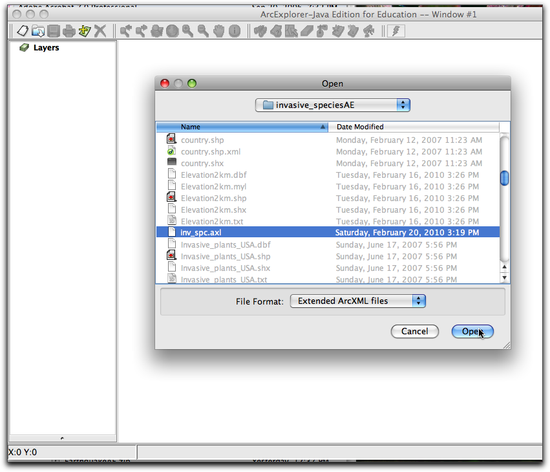
Task: Click the Elevation2km.shp file icon
Action: click(x=171, y=197)
